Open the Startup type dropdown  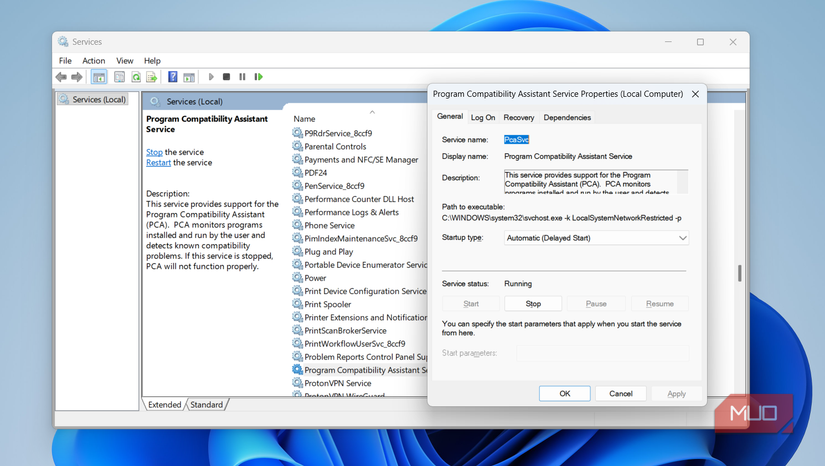596,238
